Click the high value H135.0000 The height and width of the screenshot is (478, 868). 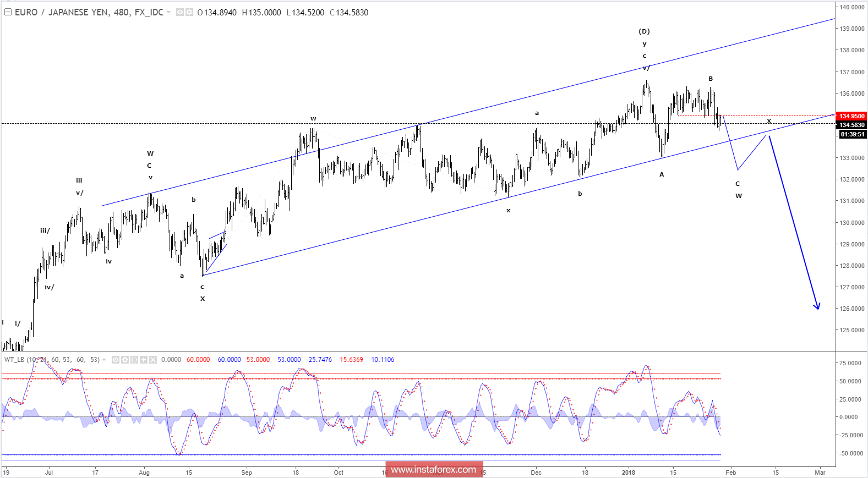(261, 12)
